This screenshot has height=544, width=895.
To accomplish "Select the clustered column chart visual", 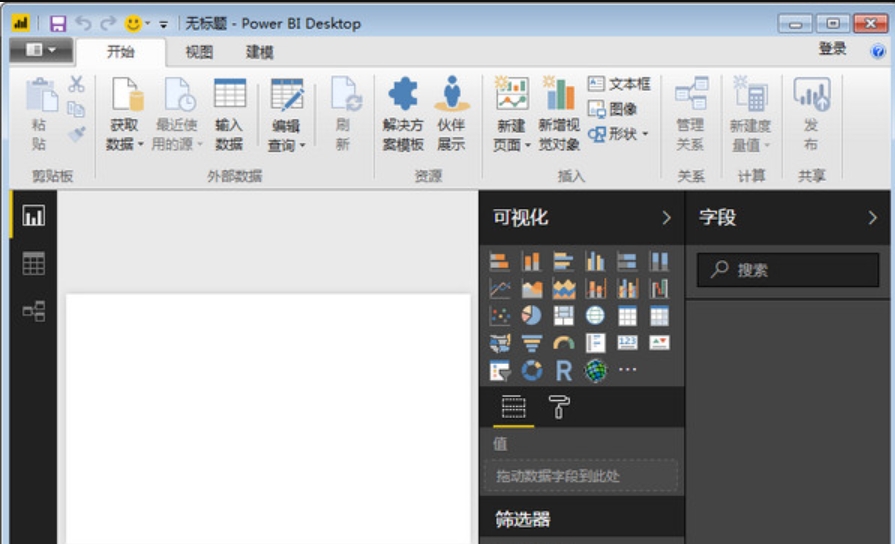I will click(x=595, y=262).
